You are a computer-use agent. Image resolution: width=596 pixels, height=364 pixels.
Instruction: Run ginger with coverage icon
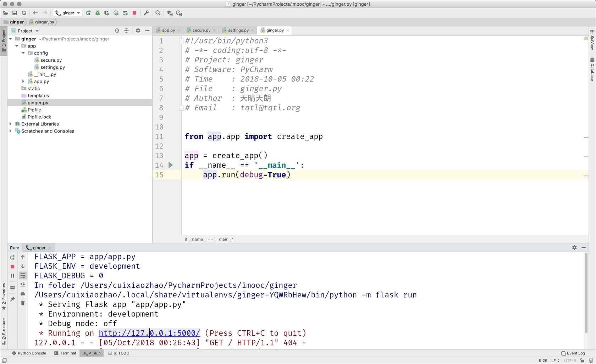[107, 13]
